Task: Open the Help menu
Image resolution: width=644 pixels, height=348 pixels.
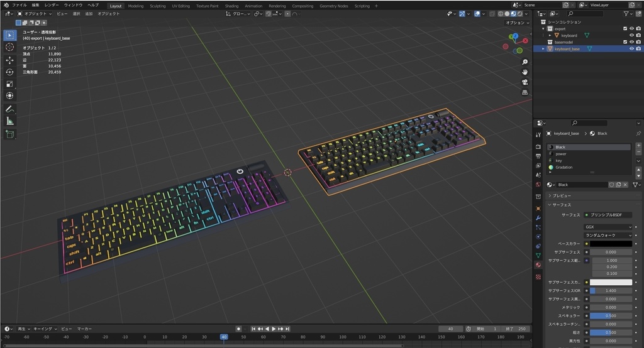Action: (93, 5)
